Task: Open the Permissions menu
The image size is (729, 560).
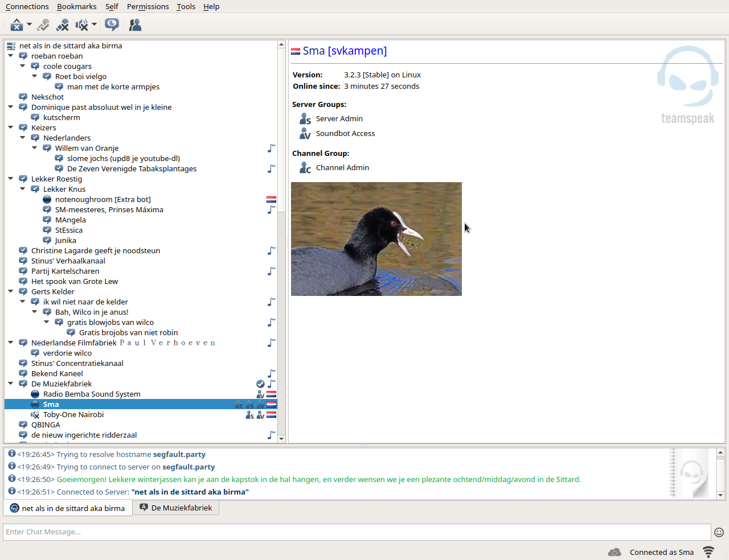Action: [x=148, y=6]
